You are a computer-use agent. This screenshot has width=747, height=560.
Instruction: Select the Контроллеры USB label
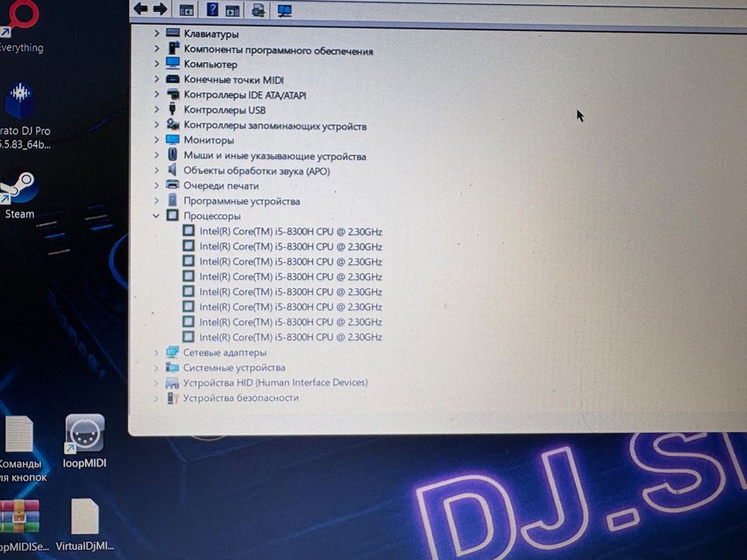224,110
